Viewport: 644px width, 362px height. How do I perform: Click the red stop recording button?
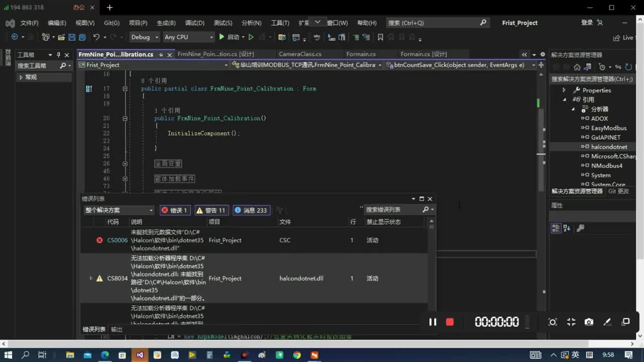coord(450,322)
